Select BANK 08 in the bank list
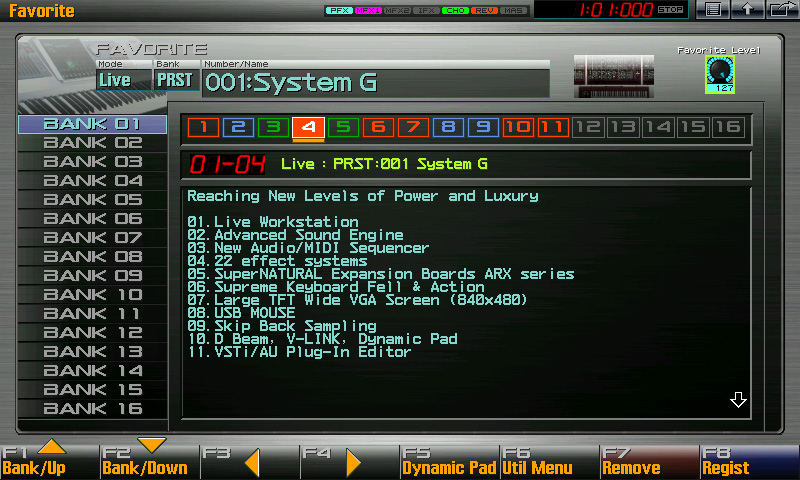This screenshot has width=800, height=480. click(x=92, y=257)
